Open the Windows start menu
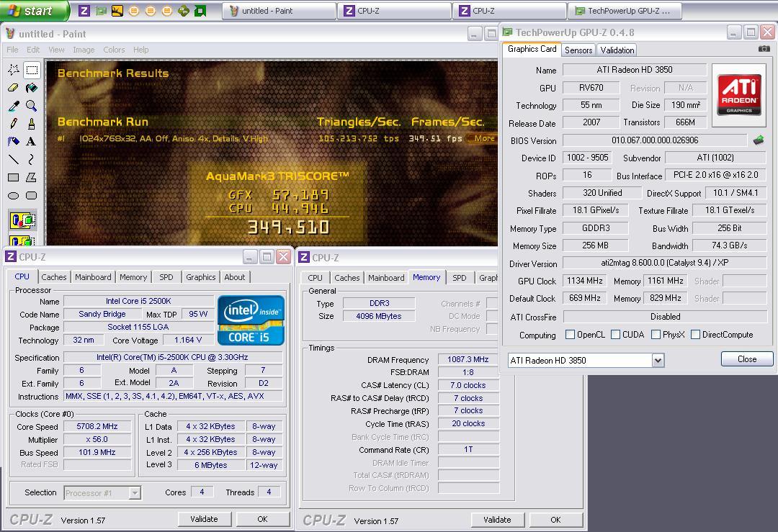 (x=34, y=10)
